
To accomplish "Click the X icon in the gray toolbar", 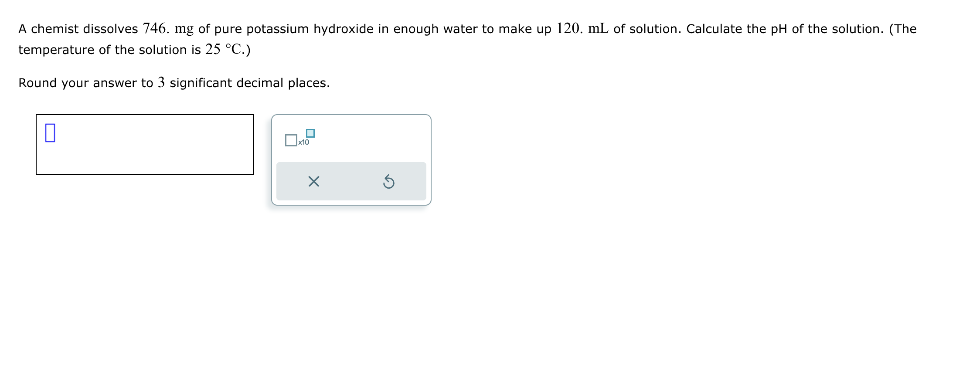I will tap(314, 182).
